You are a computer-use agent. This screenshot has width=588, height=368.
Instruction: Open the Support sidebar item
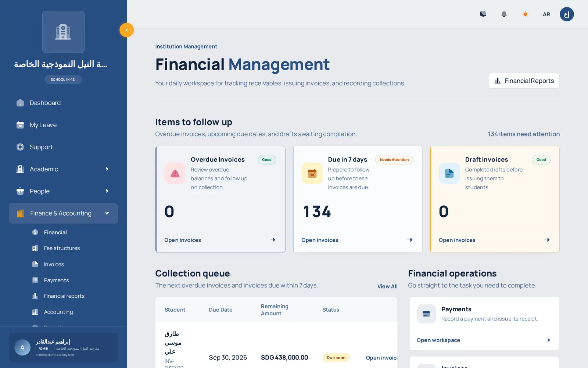(63, 147)
